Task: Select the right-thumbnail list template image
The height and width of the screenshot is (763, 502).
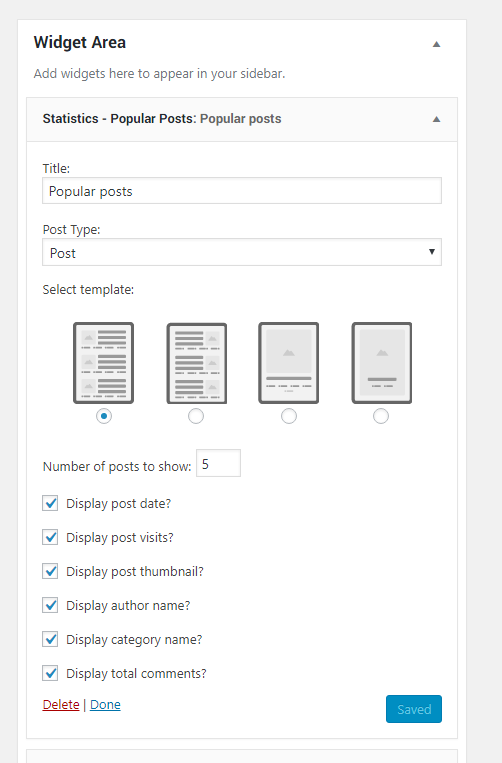Action: coord(197,363)
